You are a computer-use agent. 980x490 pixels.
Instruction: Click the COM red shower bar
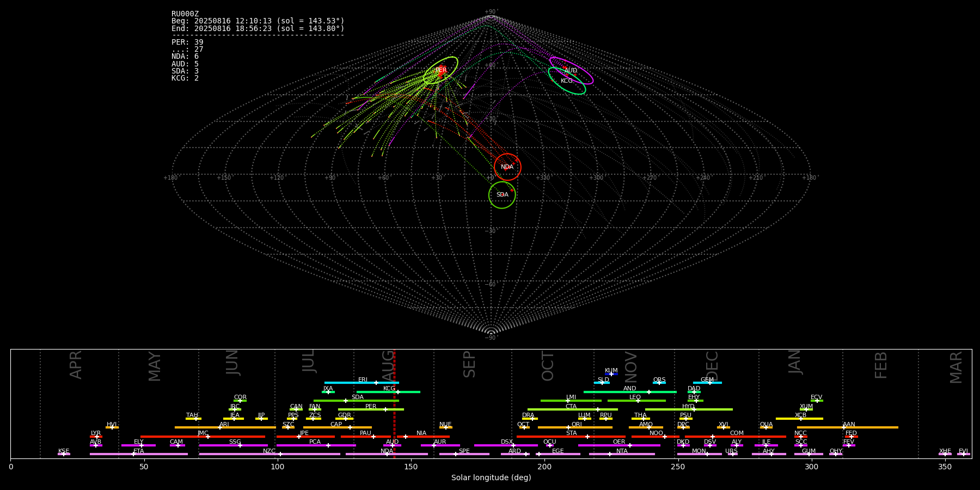click(x=736, y=437)
